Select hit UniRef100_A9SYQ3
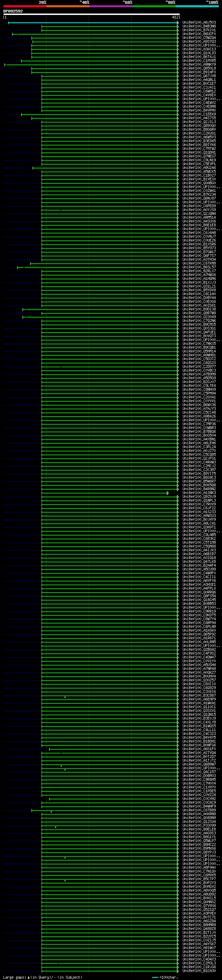This screenshot has width=222, height=980. pos(199,41)
